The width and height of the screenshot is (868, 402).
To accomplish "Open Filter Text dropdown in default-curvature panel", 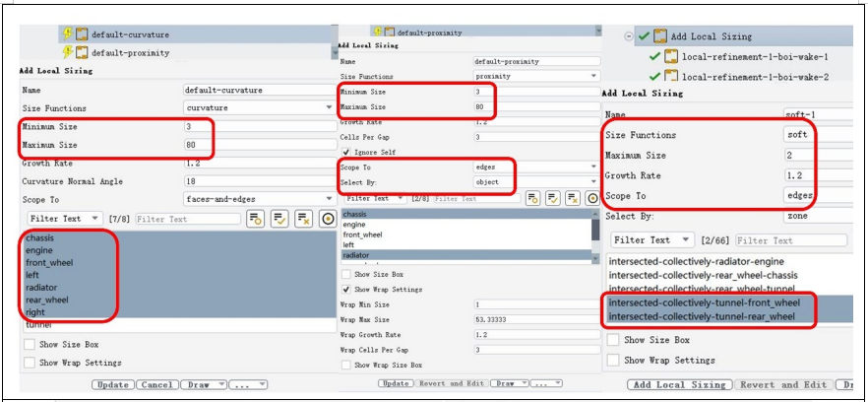I will click(x=65, y=219).
